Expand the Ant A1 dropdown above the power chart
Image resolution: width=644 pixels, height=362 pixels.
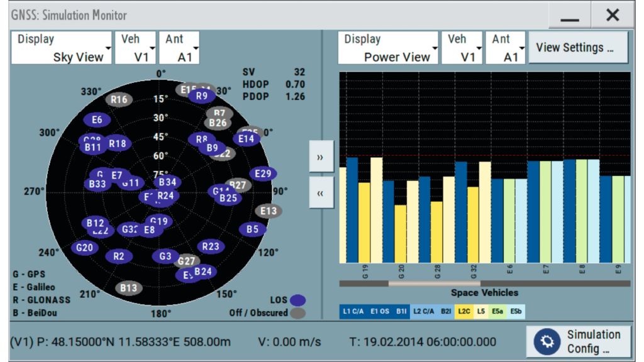point(504,48)
